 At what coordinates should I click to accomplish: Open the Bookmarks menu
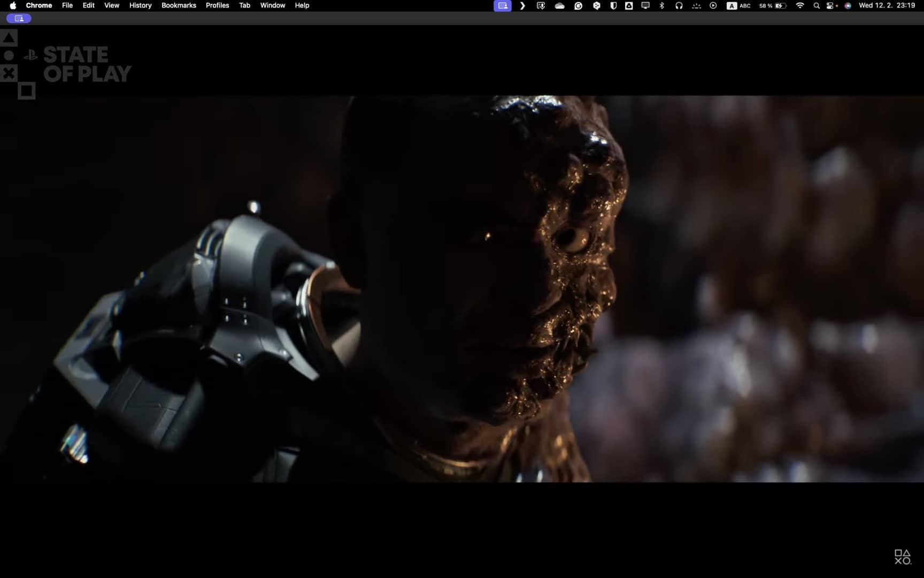pos(179,5)
